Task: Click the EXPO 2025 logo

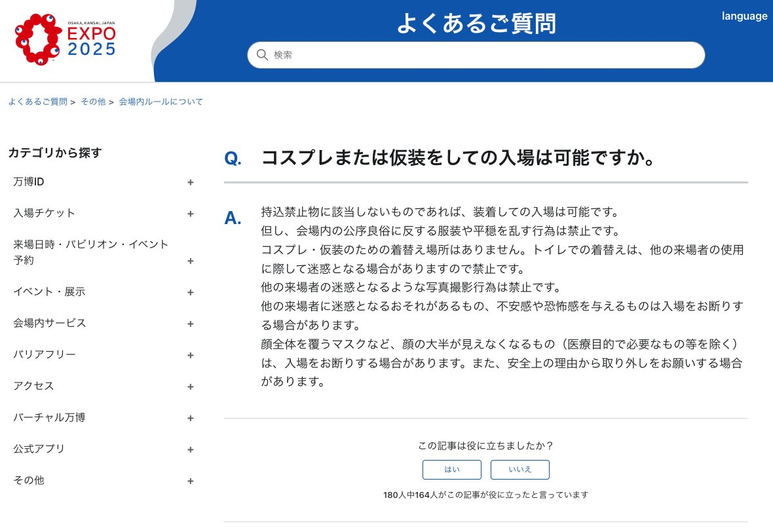Action: tap(66, 41)
